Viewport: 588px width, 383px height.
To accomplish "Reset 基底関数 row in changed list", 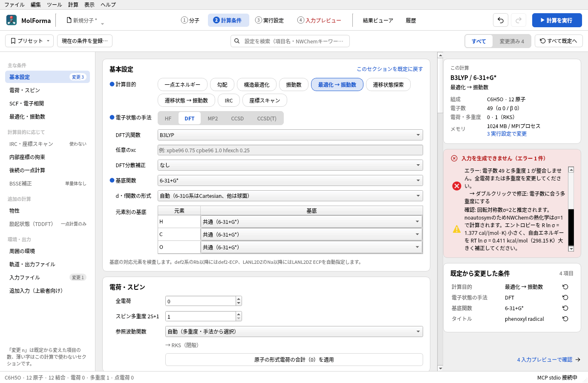I will coord(565,308).
